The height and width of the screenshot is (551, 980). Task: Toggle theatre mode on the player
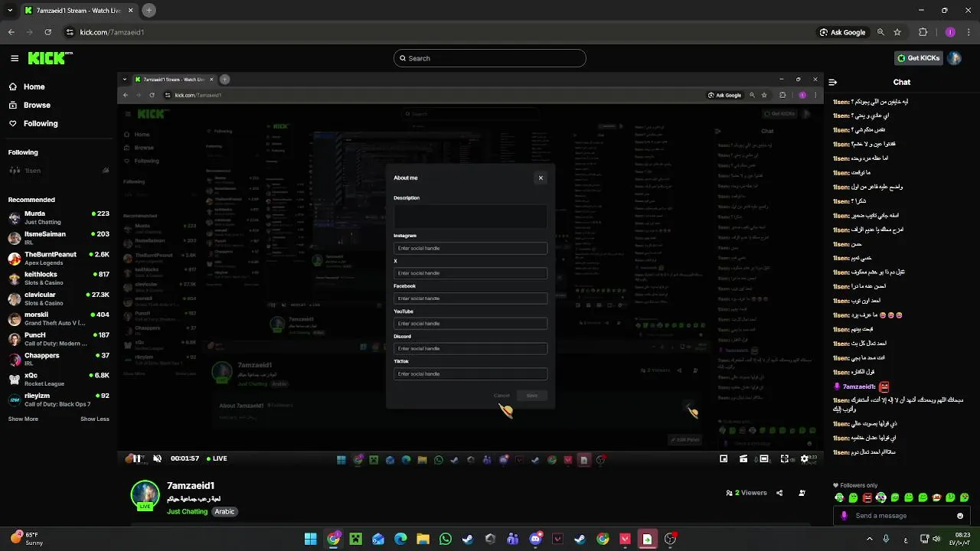pyautogui.click(x=764, y=458)
